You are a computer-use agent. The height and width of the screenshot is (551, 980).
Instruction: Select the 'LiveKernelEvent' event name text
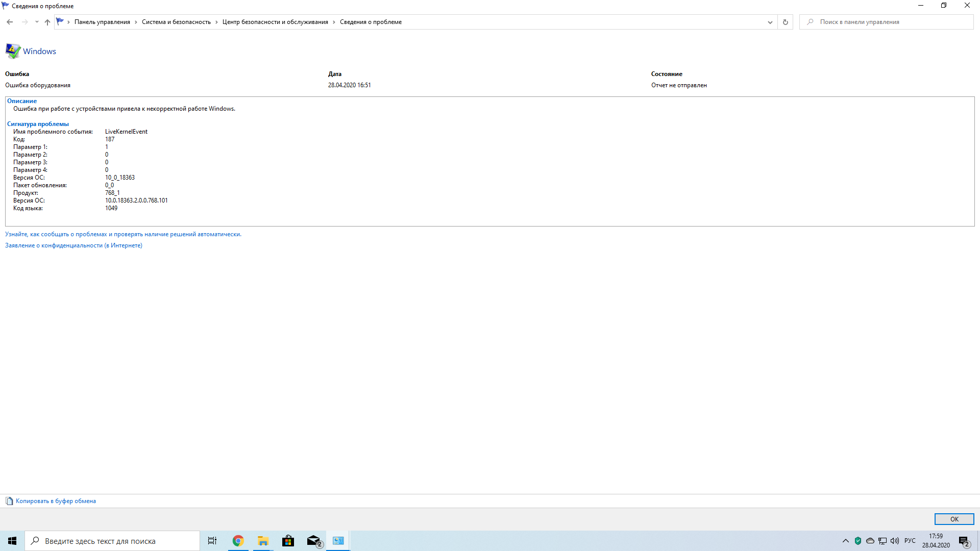[126, 132]
